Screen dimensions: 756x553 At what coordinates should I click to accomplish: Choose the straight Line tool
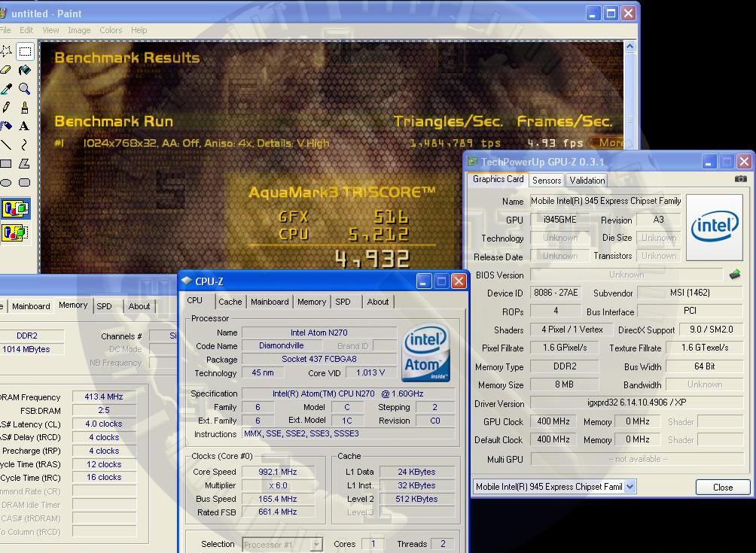6,144
